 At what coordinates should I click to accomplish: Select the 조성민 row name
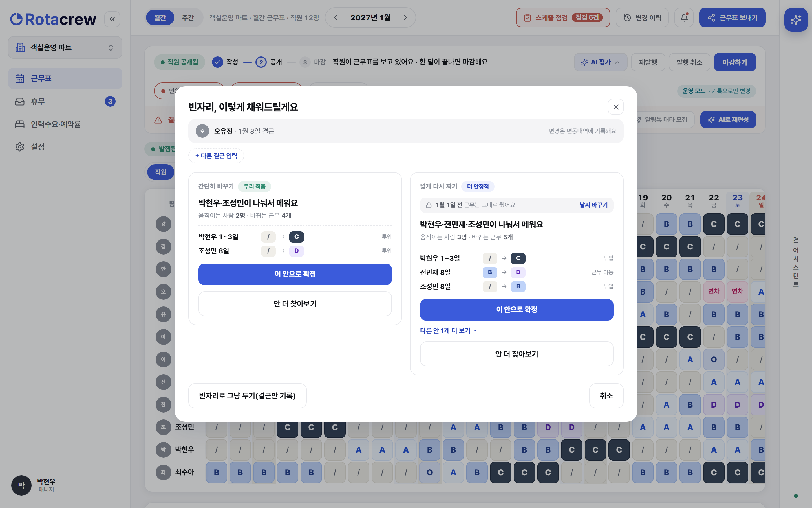185,427
